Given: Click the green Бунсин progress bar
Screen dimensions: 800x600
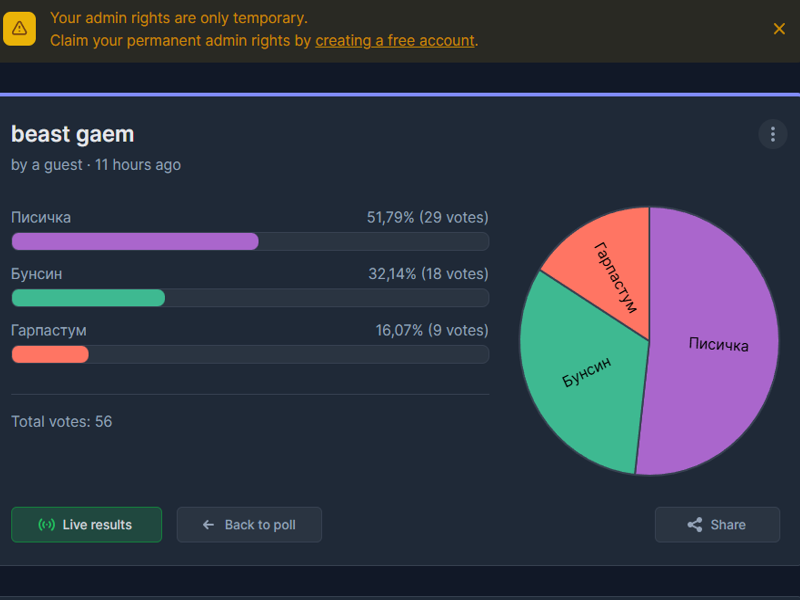Looking at the screenshot, I should pyautogui.click(x=88, y=298).
